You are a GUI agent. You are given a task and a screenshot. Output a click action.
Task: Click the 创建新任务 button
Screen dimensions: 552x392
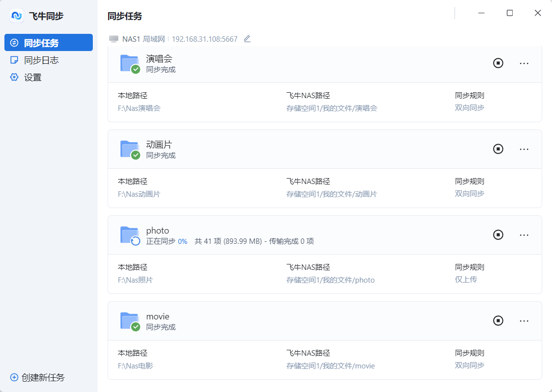click(x=38, y=378)
